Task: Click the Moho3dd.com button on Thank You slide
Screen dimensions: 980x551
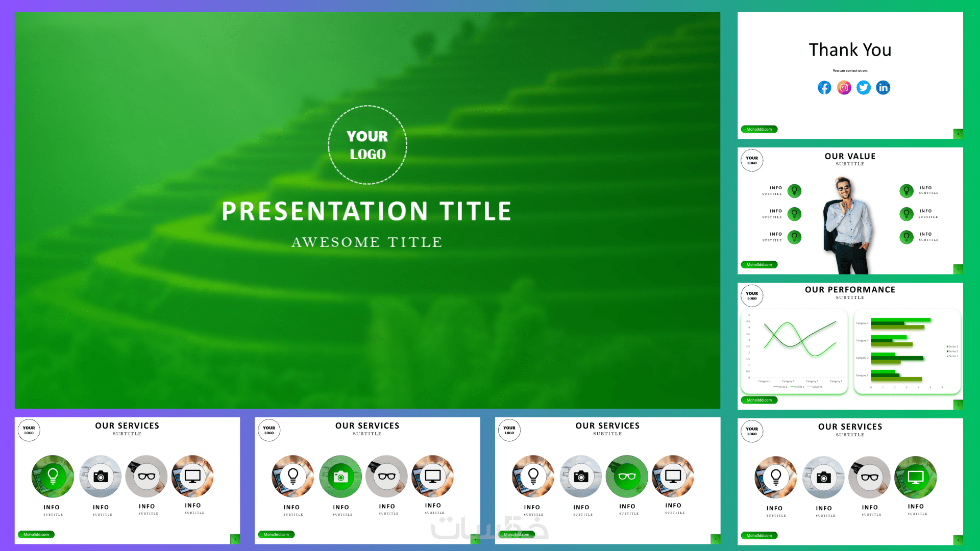Action: (x=759, y=129)
